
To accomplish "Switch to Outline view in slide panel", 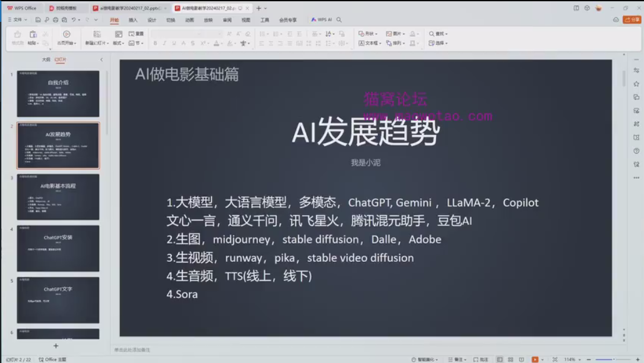I will pyautogui.click(x=46, y=59).
